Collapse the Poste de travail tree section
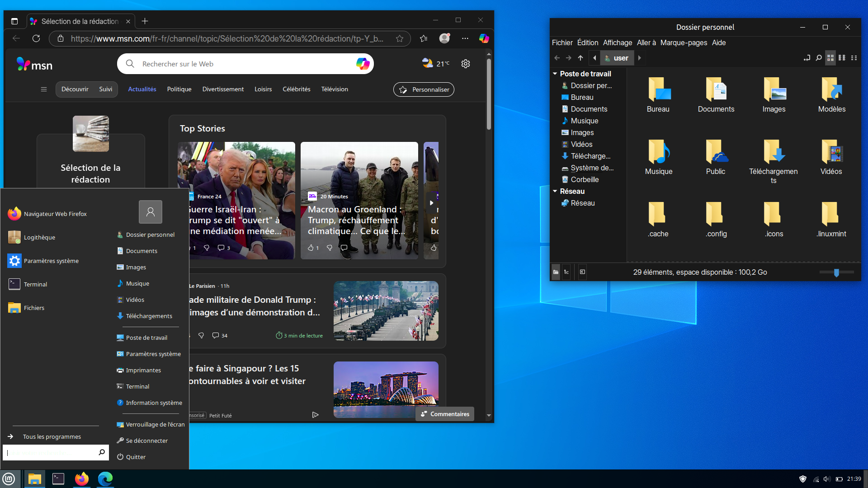Screen dimensions: 868x488 (555, 74)
